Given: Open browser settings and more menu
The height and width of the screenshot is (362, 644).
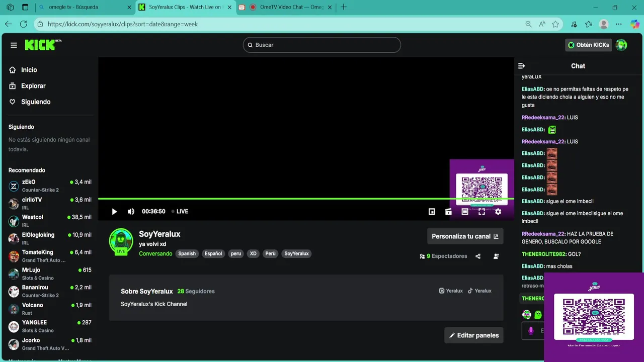Looking at the screenshot, I should pyautogui.click(x=619, y=24).
